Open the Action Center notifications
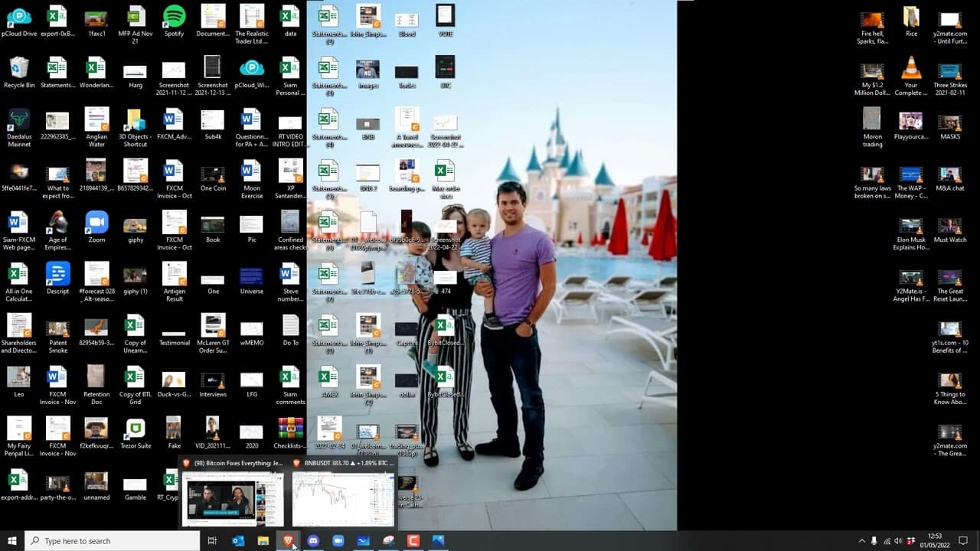 963,541
